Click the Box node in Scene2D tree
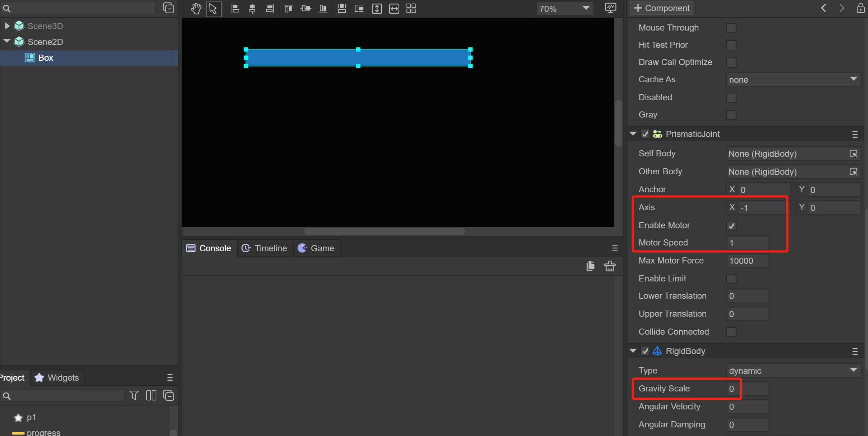The width and height of the screenshot is (868, 436). pos(46,57)
